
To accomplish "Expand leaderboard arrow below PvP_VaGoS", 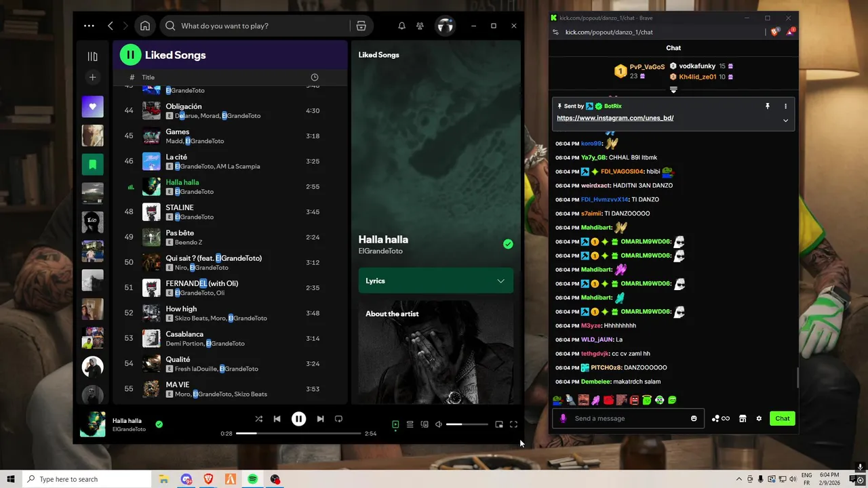I will click(673, 89).
